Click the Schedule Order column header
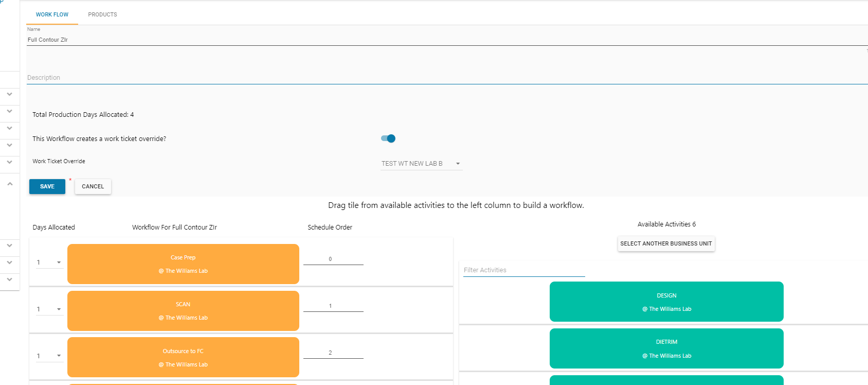 [330, 227]
